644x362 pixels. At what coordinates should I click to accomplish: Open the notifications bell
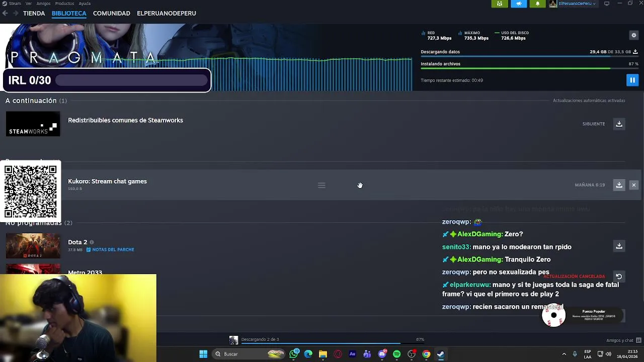coord(537,4)
